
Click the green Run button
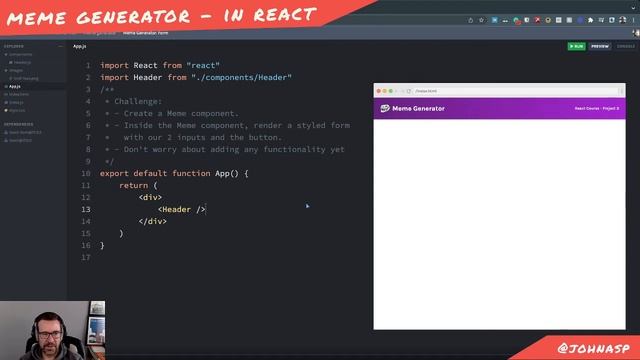[x=576, y=47]
